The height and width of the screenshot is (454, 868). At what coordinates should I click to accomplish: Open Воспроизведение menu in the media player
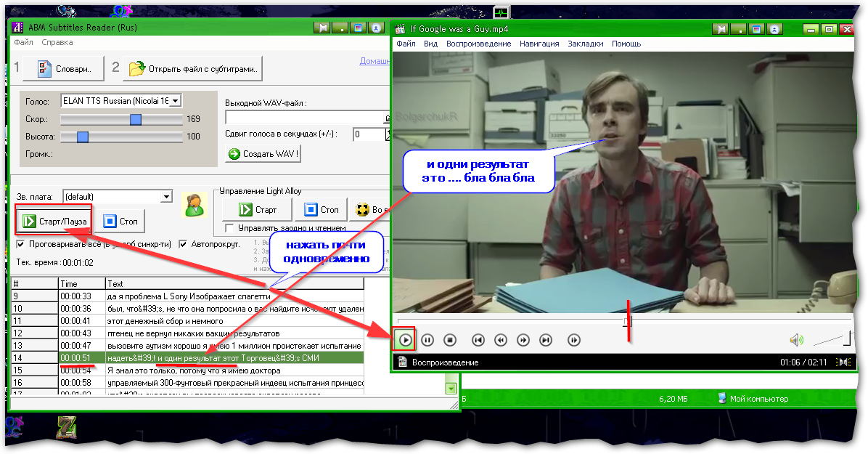[x=479, y=44]
